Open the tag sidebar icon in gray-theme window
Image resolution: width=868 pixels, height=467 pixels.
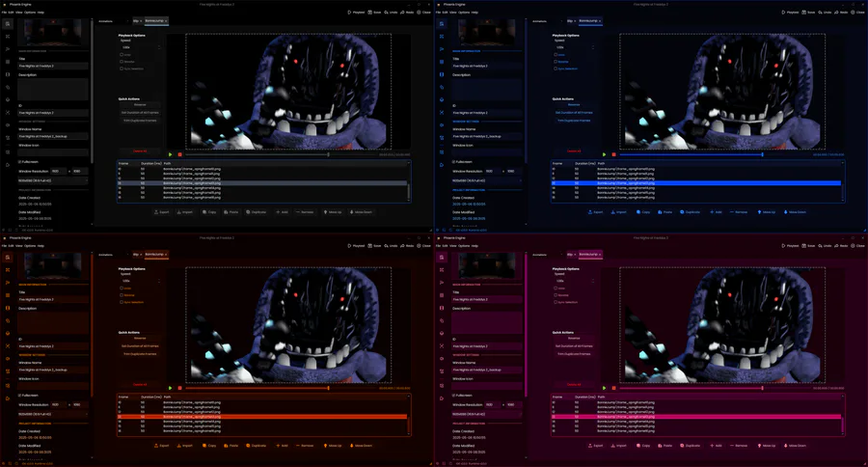click(8, 87)
